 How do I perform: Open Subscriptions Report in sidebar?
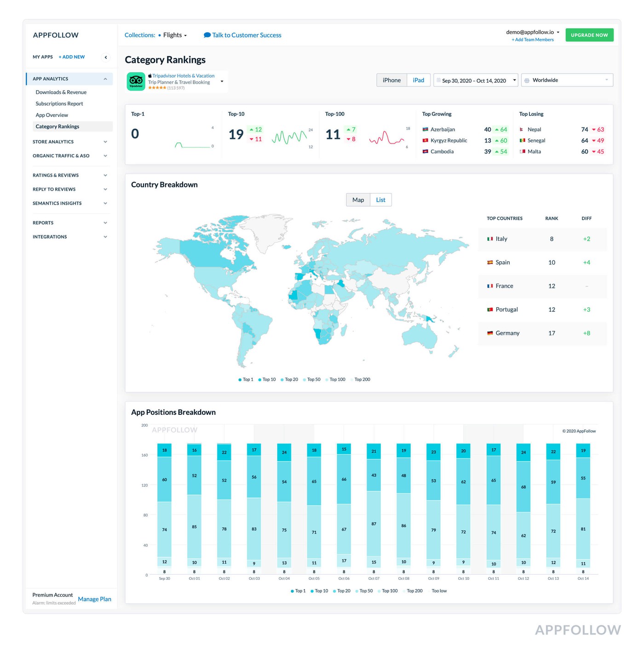59,104
